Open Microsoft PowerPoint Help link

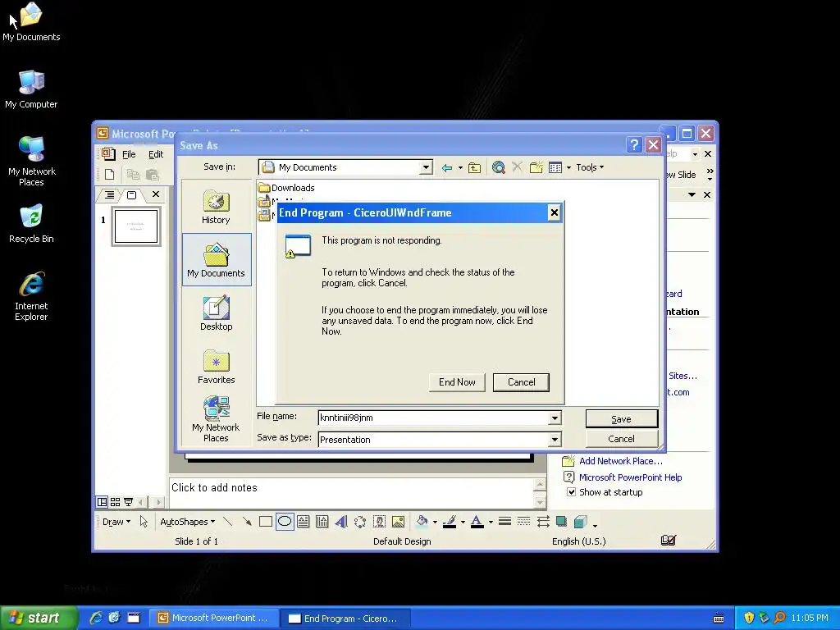click(630, 477)
